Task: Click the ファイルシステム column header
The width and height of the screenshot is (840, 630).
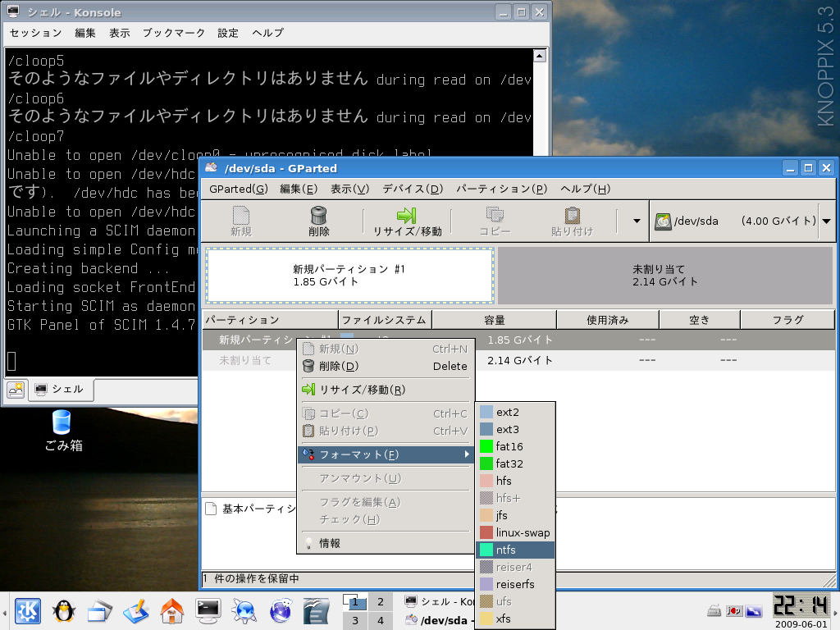Action: point(386,320)
